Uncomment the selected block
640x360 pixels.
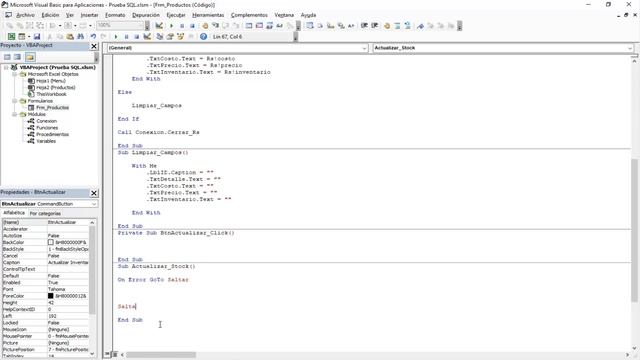[407, 26]
